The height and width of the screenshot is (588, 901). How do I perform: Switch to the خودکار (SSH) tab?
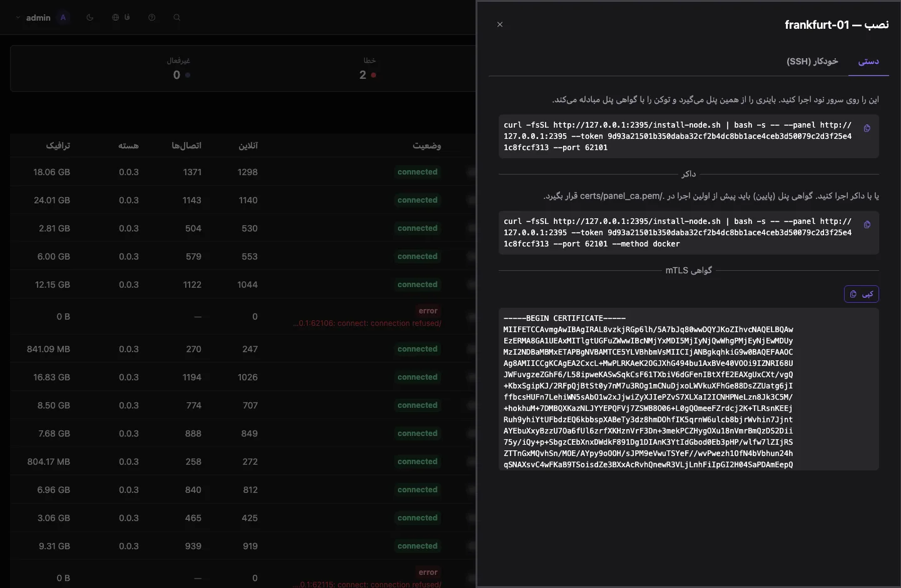812,61
